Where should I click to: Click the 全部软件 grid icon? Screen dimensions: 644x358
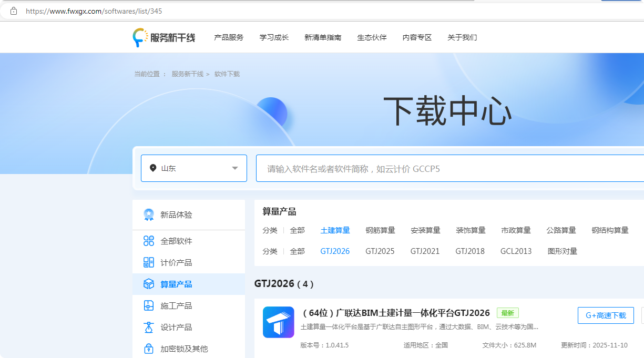tap(149, 241)
